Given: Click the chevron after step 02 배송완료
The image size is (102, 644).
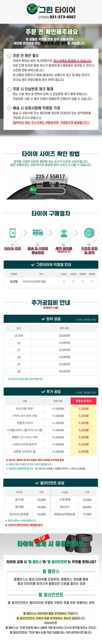Looking at the screenshot, I should click(51, 233).
